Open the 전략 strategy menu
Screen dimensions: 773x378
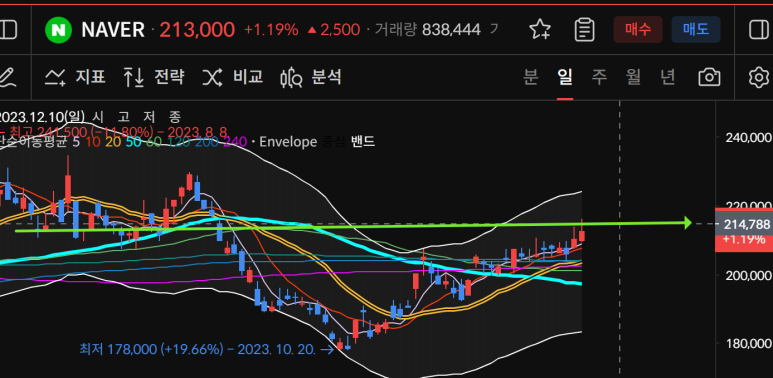point(154,77)
